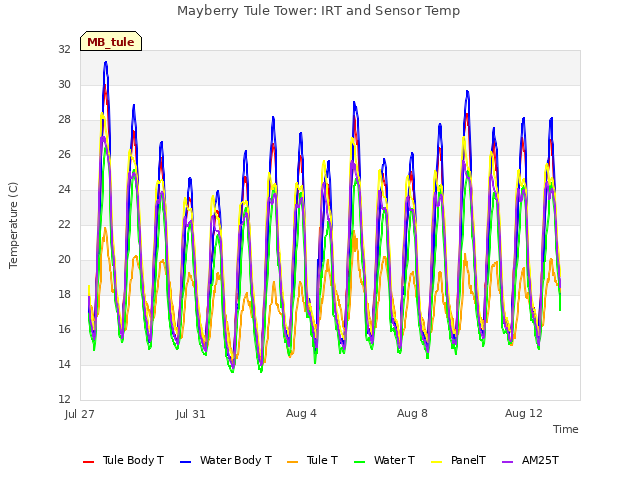Click the 'AM25T' legend label
Viewport: 640px width, 480px height.
[540, 460]
